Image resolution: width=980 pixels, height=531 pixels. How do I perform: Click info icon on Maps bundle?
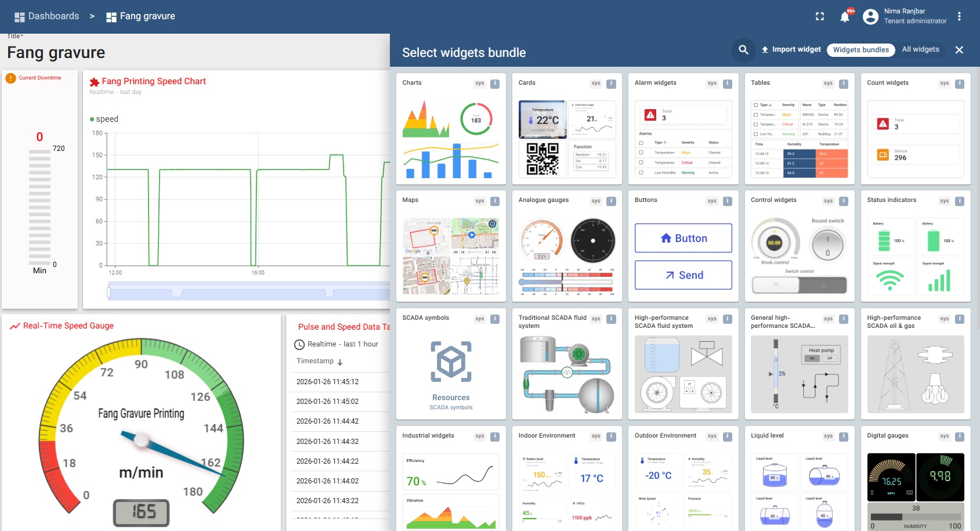point(495,201)
